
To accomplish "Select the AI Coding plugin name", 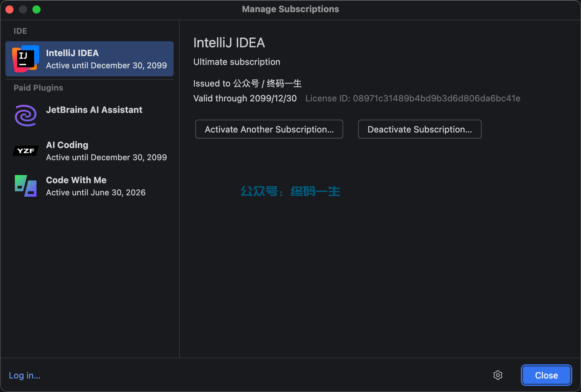I will (x=67, y=145).
